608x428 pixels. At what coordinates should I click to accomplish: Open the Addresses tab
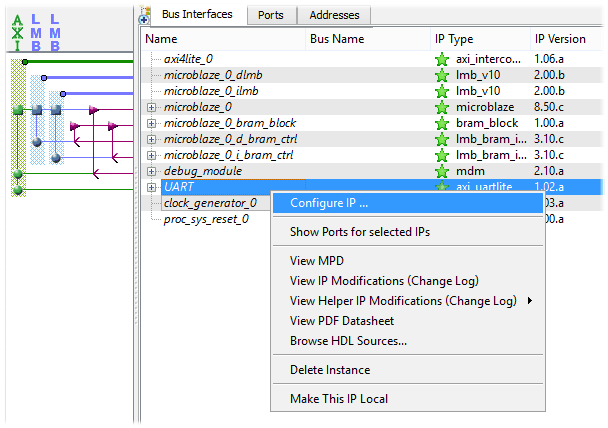pos(334,15)
